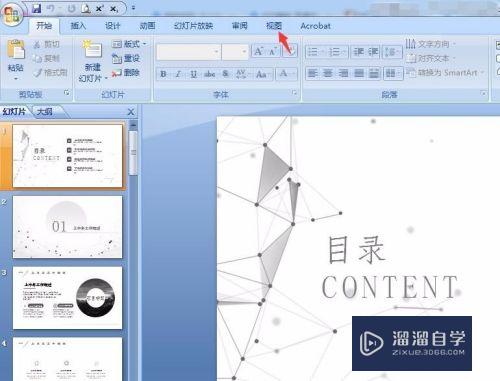Switch to the 插入 ribbon tab
This screenshot has height=381, width=500.
click(78, 26)
